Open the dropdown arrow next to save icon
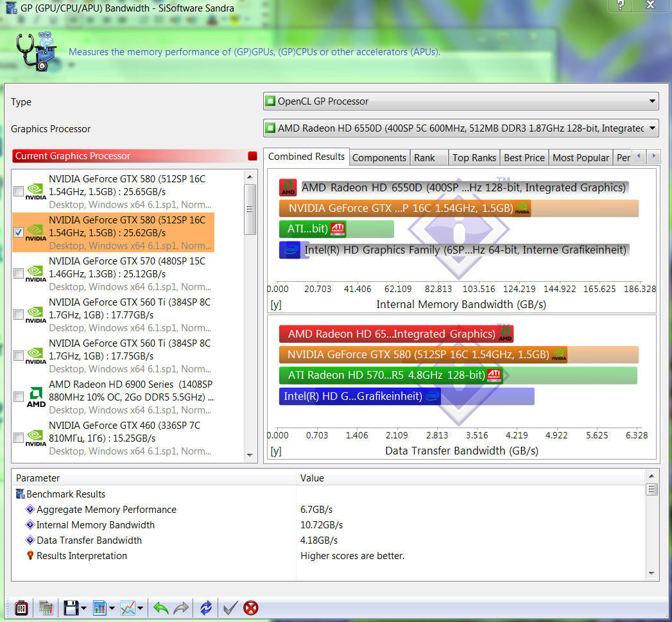Screen dimensions: 672x622 click(x=83, y=609)
